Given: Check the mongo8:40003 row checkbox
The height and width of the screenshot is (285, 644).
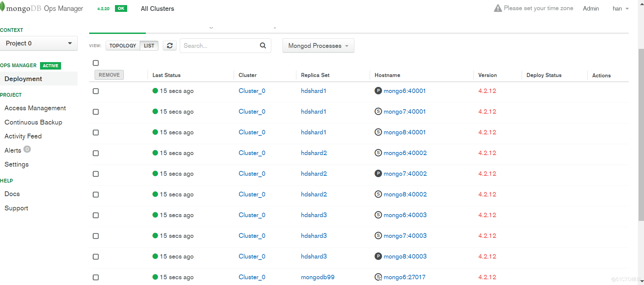Looking at the screenshot, I should click(96, 256).
